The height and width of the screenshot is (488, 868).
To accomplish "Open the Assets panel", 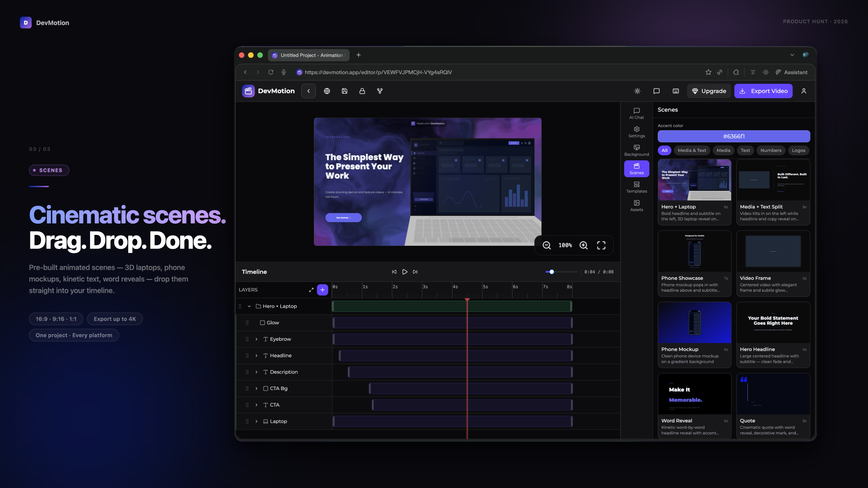I will [x=636, y=206].
